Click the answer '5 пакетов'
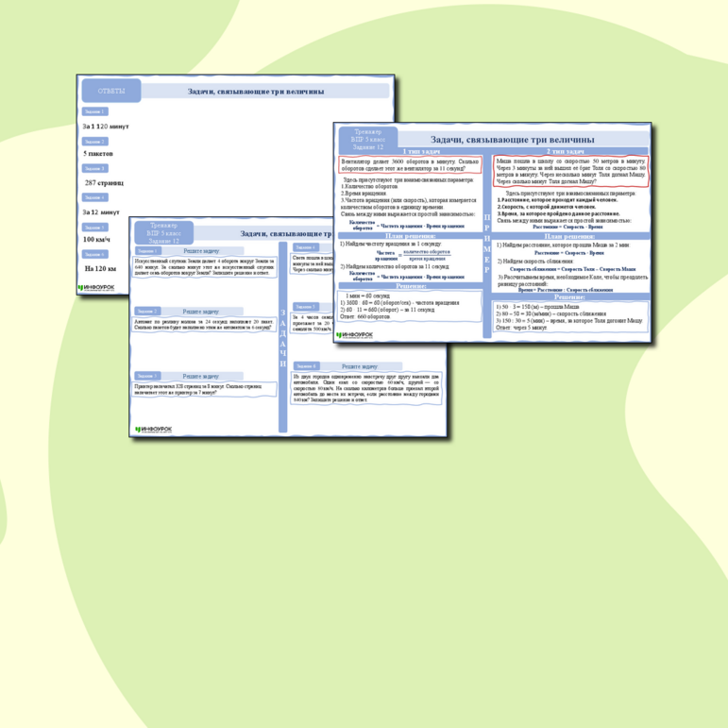Image resolution: width=728 pixels, height=728 pixels. (x=99, y=153)
